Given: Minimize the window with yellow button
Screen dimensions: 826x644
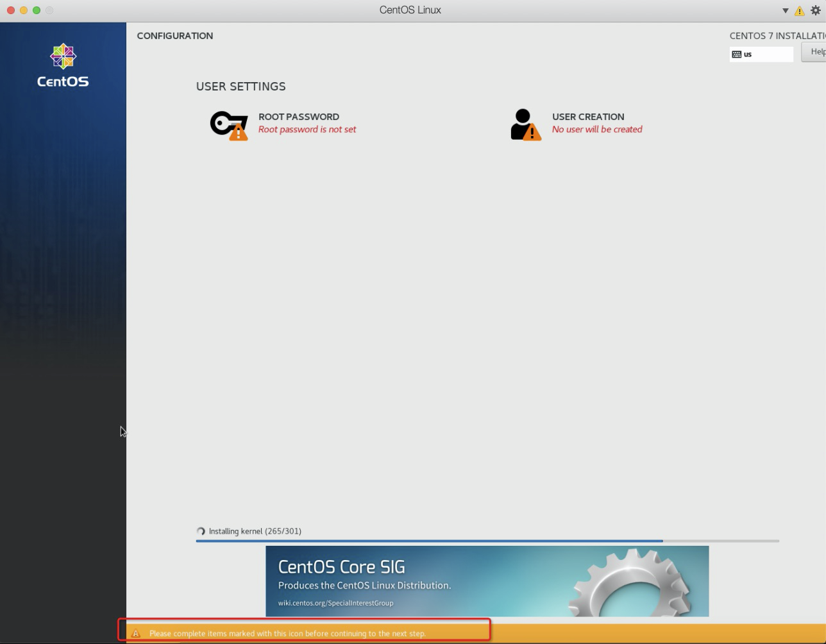Looking at the screenshot, I should coord(24,10).
